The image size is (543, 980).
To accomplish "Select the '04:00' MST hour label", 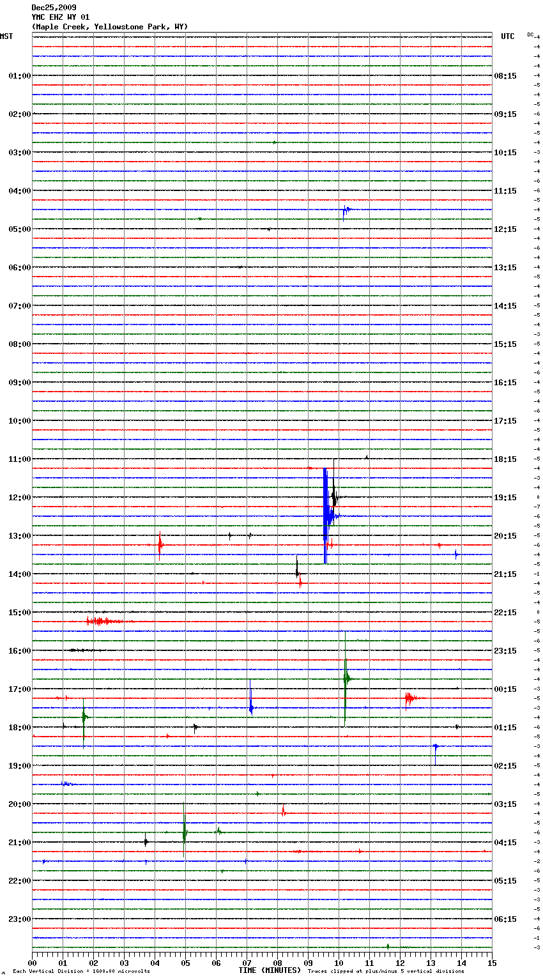I will (20, 191).
